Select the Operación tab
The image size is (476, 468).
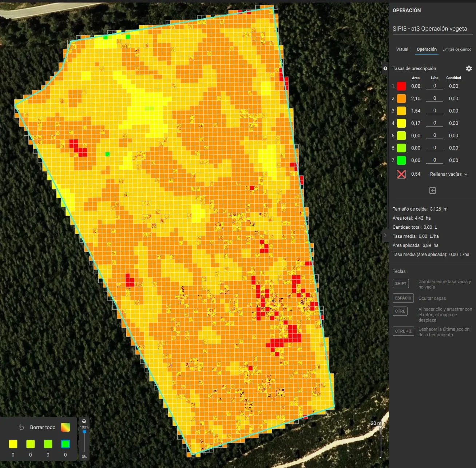(427, 49)
